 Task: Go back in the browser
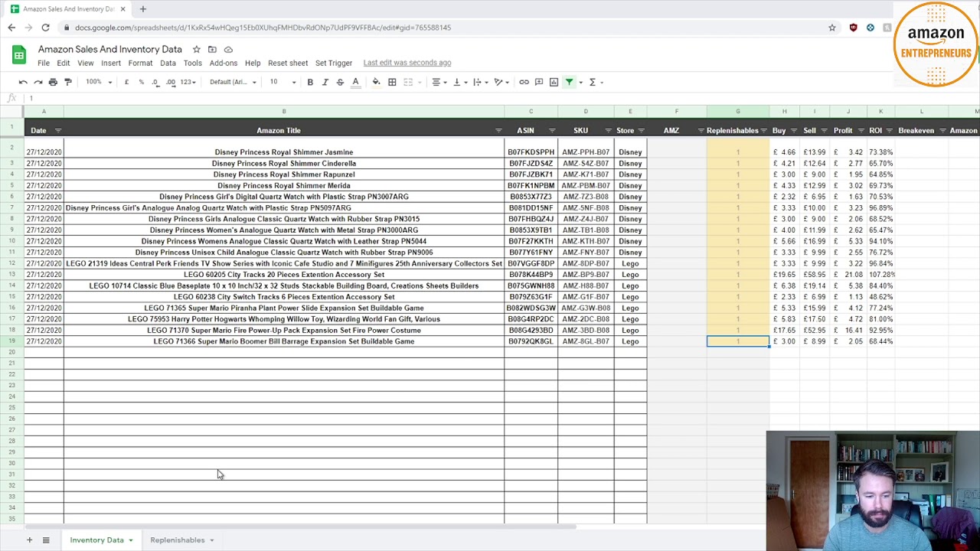[x=11, y=28]
